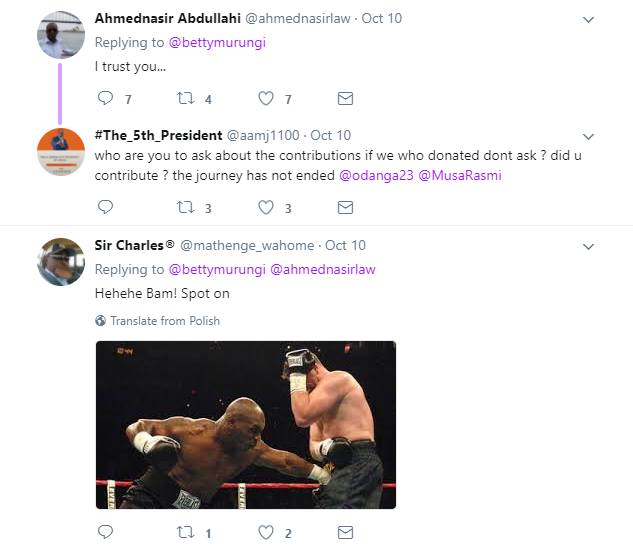633x550 pixels.
Task: Reply to Sir Charles's boxing tweet
Action: point(105,532)
